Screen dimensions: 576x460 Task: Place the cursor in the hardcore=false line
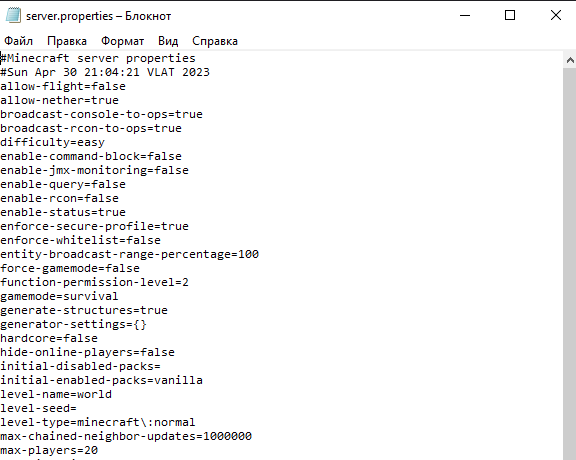tap(49, 338)
